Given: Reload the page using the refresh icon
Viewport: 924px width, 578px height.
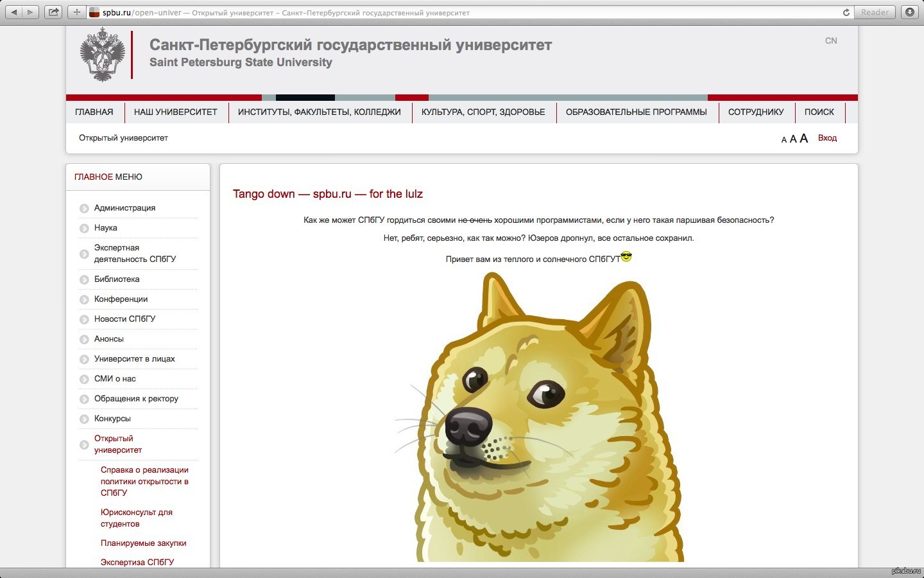Looking at the screenshot, I should (846, 12).
